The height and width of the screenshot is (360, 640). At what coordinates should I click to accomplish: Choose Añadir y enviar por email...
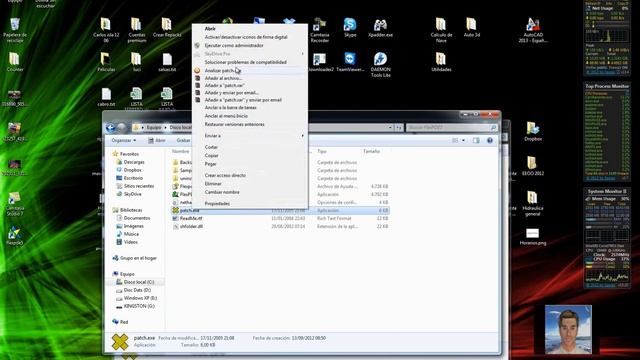(231, 93)
